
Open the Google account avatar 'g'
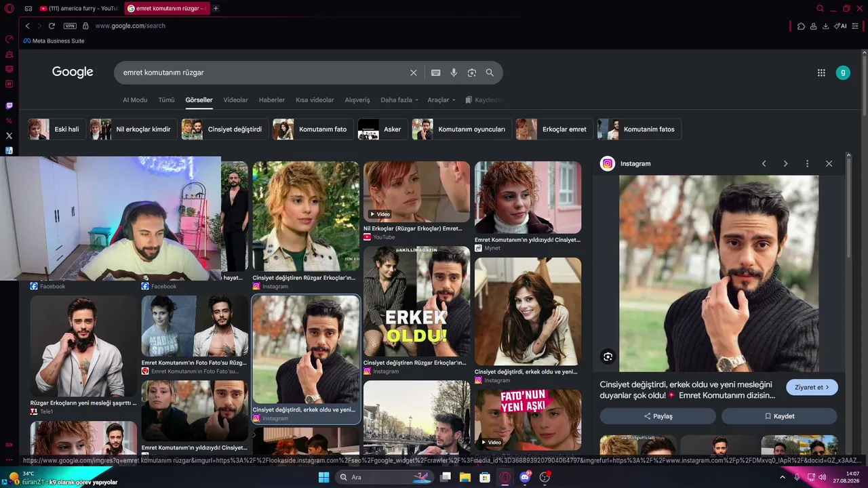coord(843,73)
